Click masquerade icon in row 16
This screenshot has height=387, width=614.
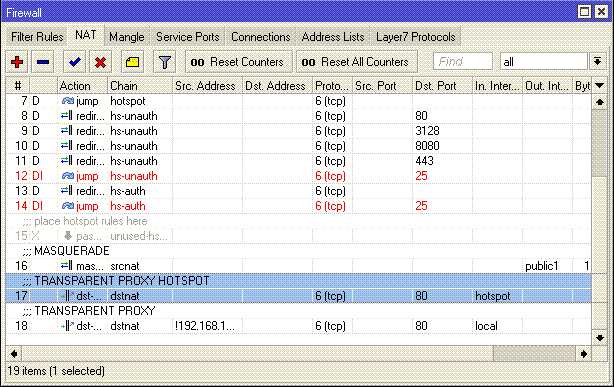click(x=67, y=266)
